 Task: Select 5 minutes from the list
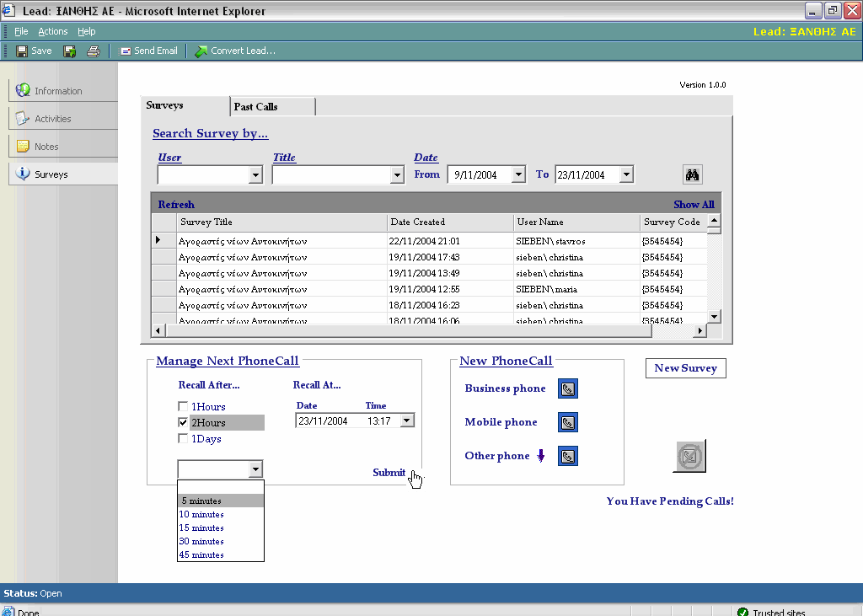click(x=221, y=501)
